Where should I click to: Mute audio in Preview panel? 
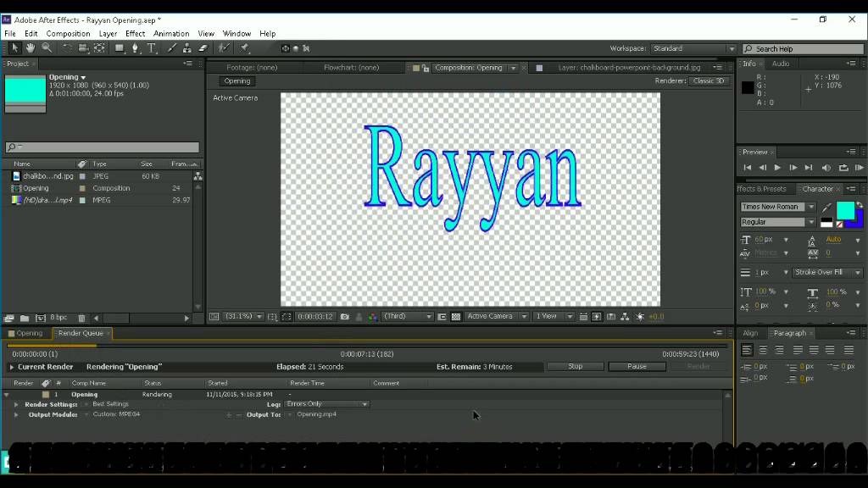point(826,168)
